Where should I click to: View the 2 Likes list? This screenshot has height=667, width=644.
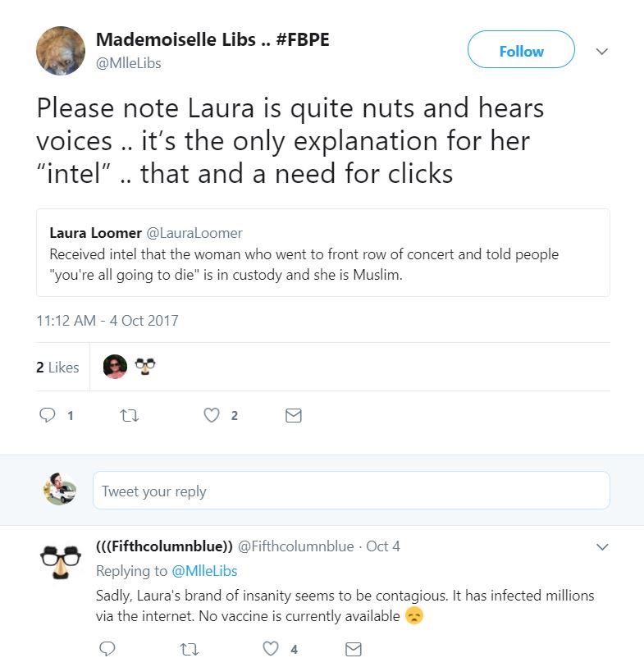click(x=57, y=367)
